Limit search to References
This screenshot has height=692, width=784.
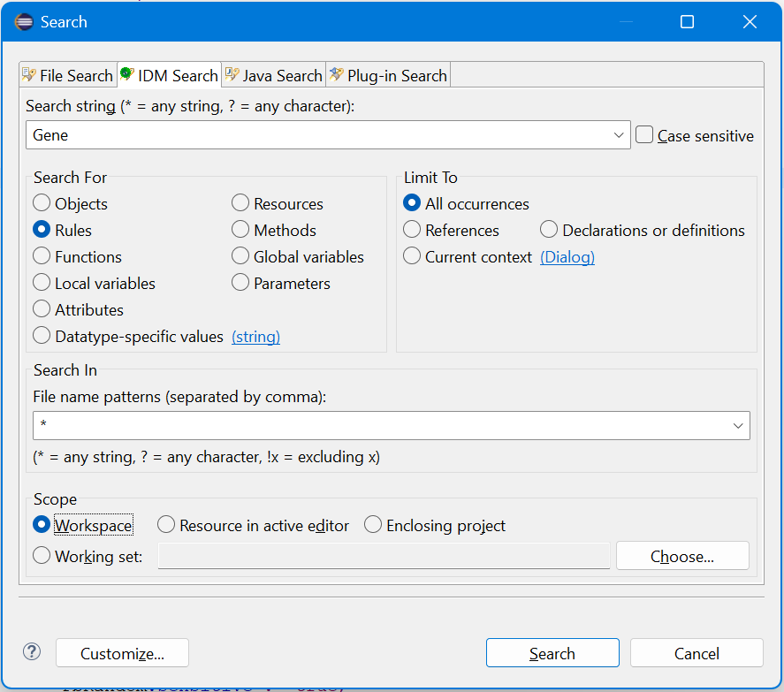412,230
